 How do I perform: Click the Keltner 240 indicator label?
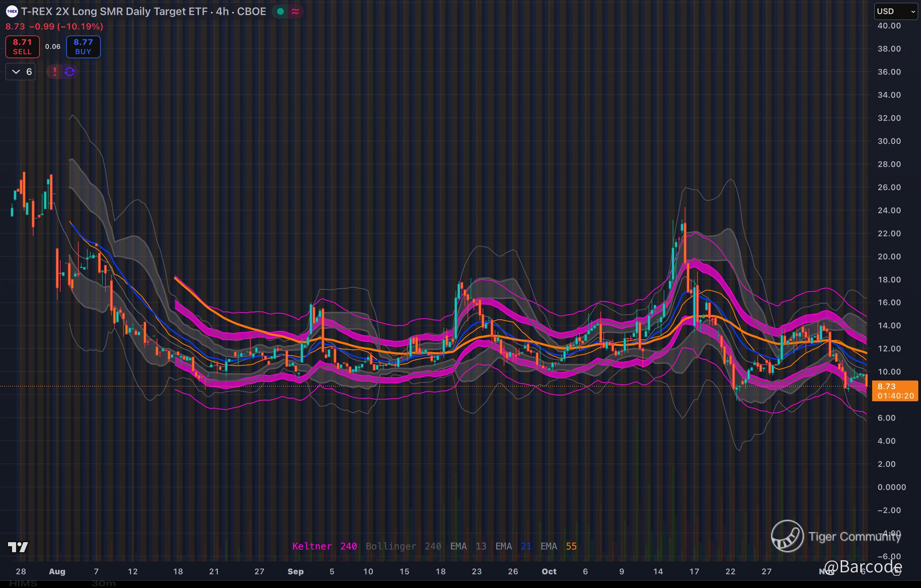tap(324, 546)
